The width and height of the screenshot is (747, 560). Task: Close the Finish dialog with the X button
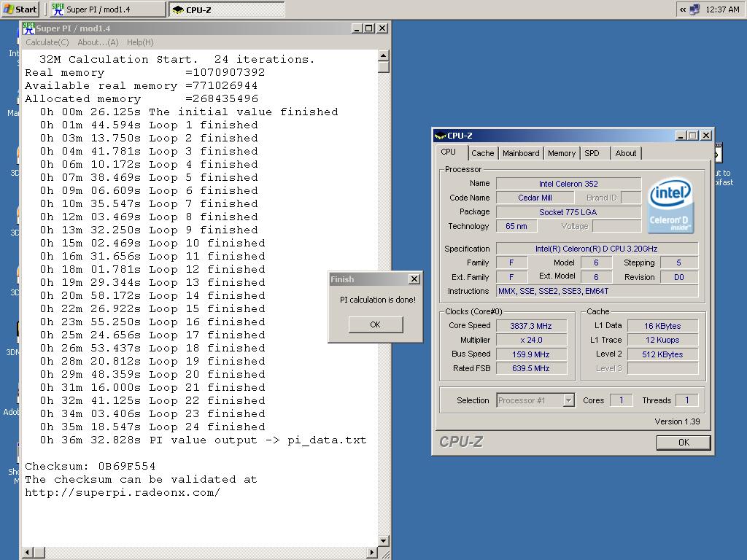pyautogui.click(x=414, y=279)
